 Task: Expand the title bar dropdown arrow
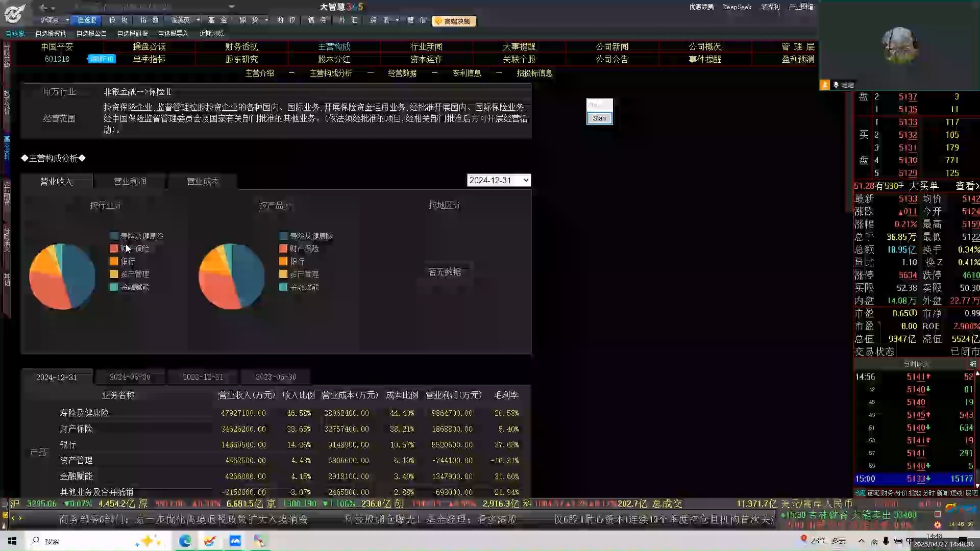[x=232, y=7]
